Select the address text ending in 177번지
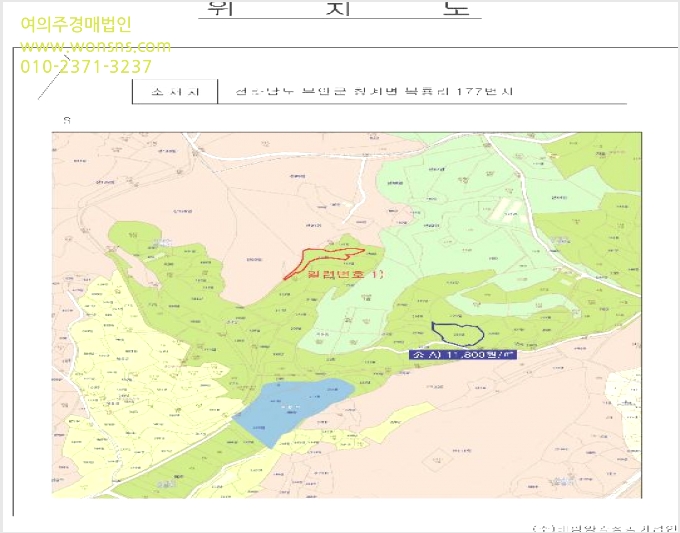 (374, 92)
